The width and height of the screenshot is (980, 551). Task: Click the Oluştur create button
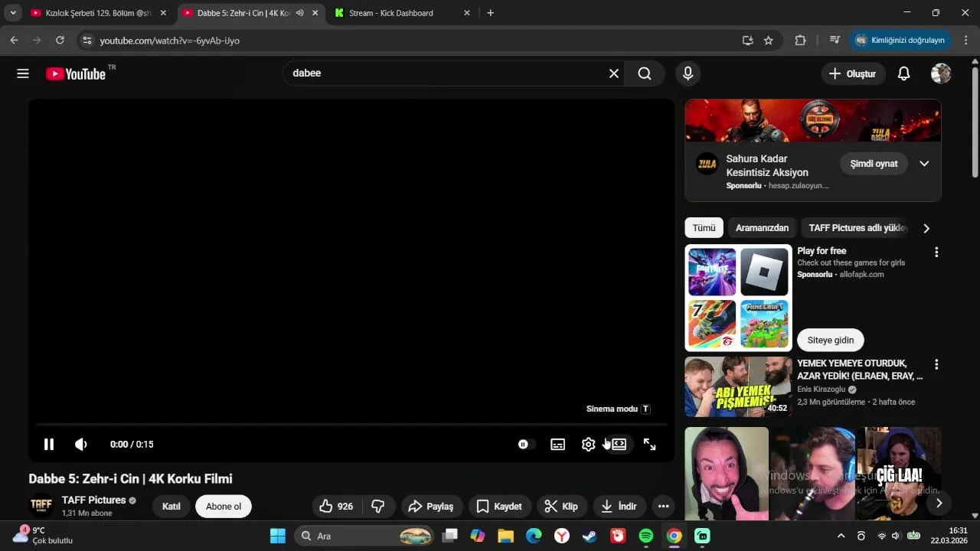852,73
